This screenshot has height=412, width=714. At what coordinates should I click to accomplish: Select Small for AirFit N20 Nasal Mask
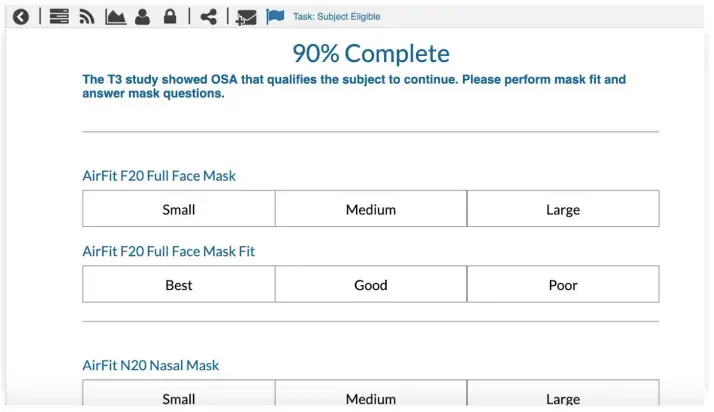(x=179, y=397)
